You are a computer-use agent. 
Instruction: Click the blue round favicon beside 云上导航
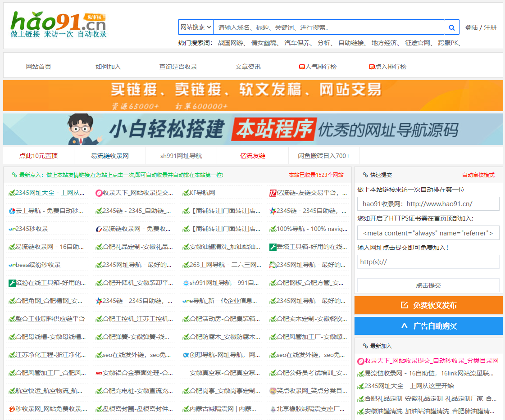click(12, 211)
